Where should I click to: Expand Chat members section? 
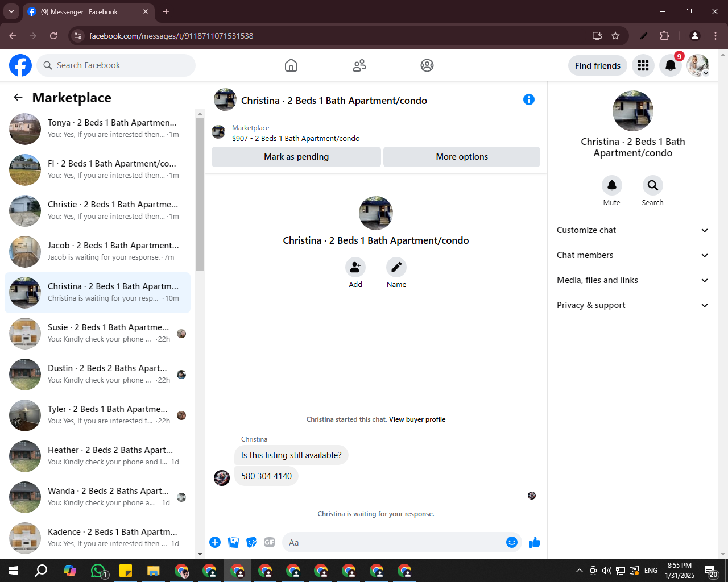633,255
